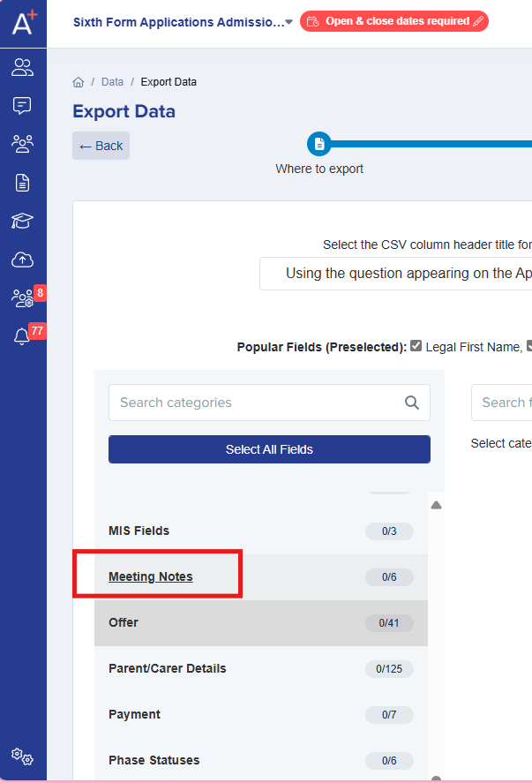Open the CSV column header title dropdown
This screenshot has width=532, height=783.
point(397,274)
